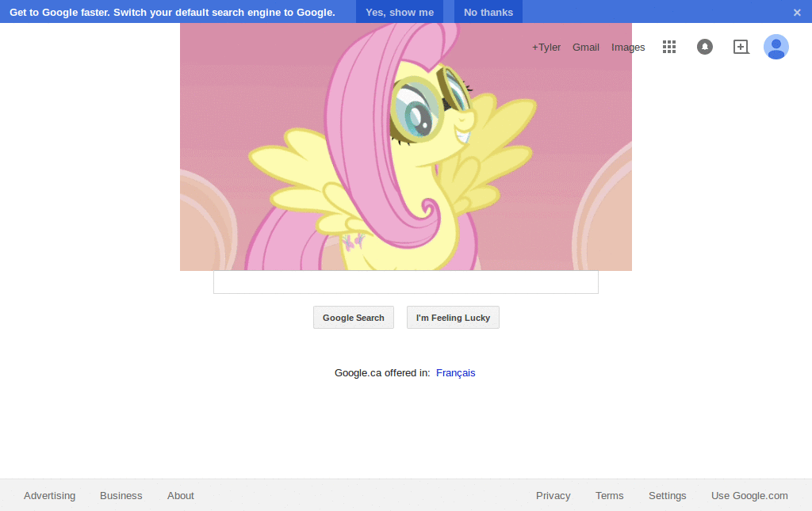Dismiss the default search banner

(797, 13)
